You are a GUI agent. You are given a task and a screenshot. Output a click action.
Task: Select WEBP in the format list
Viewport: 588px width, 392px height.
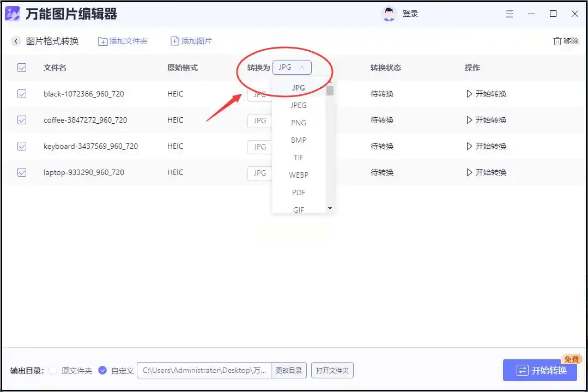point(299,175)
